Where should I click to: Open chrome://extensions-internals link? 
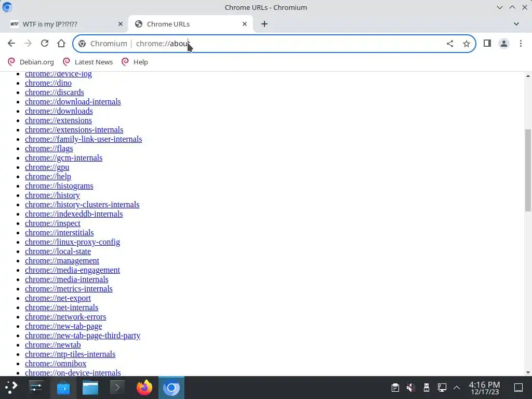74,129
